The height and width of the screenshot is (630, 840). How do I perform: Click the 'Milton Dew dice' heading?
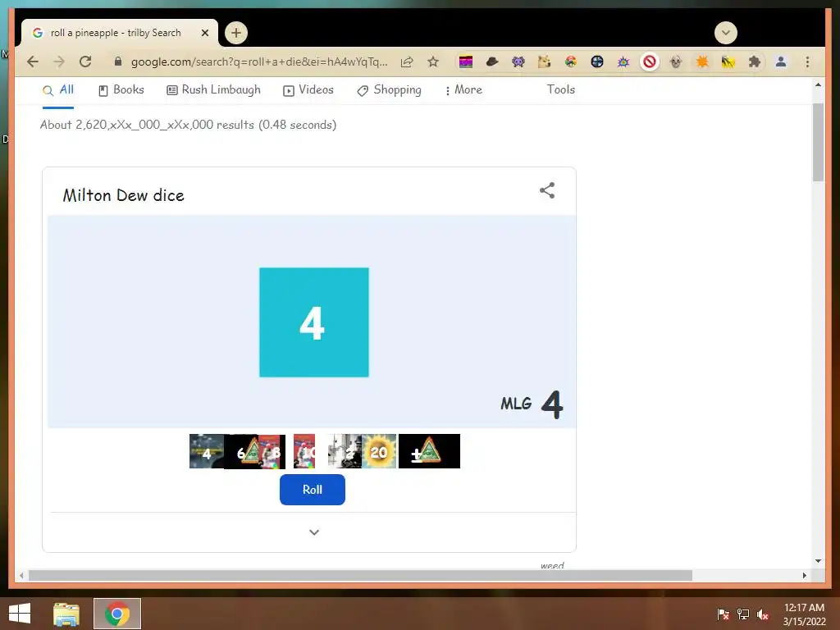point(123,195)
